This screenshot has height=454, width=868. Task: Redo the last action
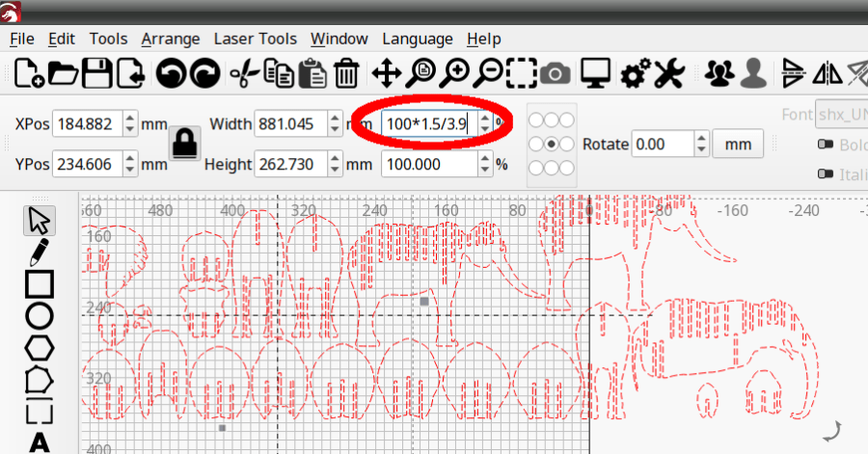pyautogui.click(x=205, y=73)
